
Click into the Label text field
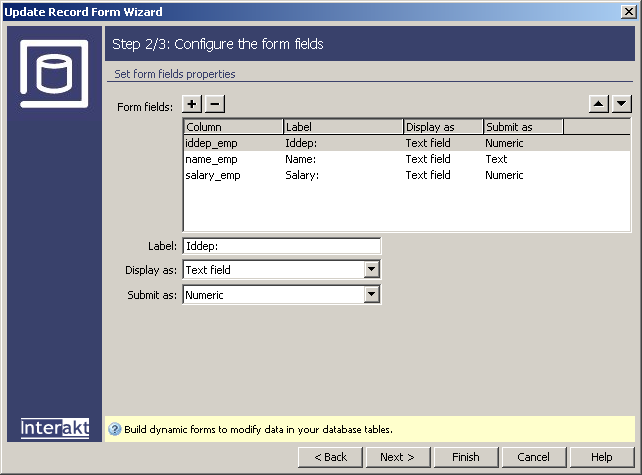pos(281,246)
